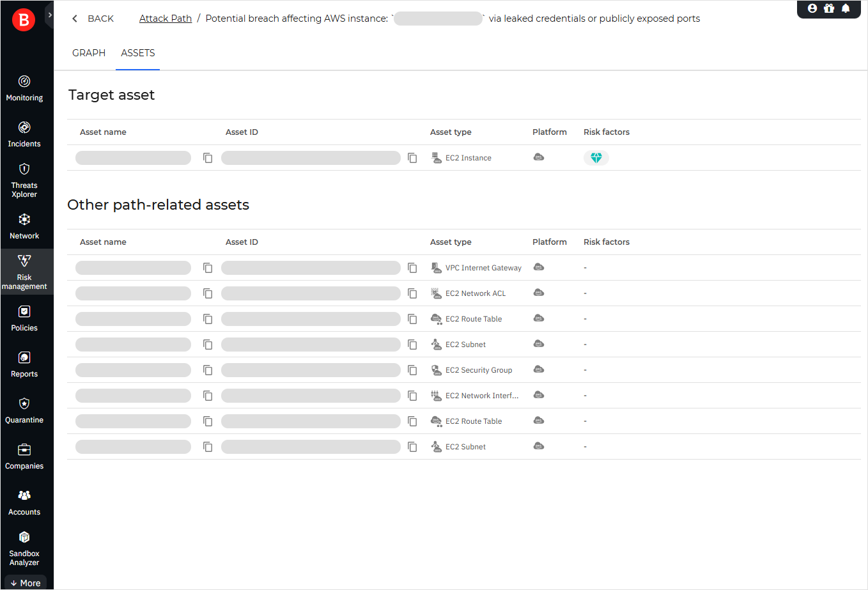Click Asset type header in path-related assets table

pyautogui.click(x=451, y=242)
